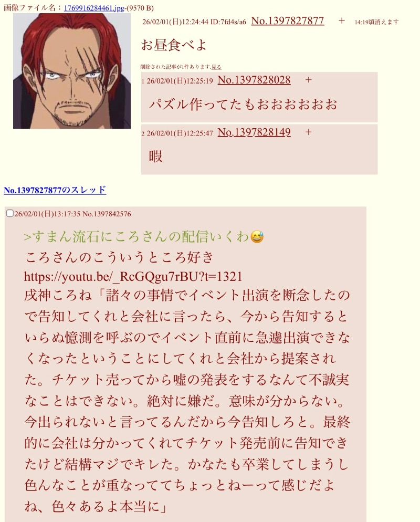The height and width of the screenshot is (522, 420).
Task: Click the youtu.be video URL text
Action: (133, 277)
